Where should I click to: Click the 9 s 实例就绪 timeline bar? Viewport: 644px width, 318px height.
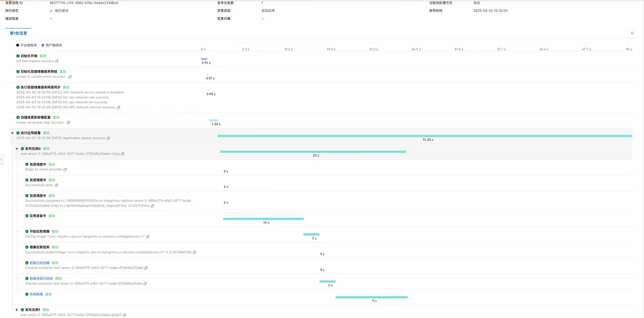[x=371, y=297]
